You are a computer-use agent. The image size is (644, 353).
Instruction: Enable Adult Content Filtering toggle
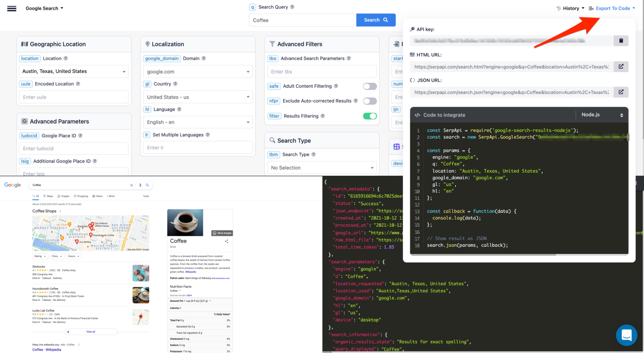coord(370,86)
